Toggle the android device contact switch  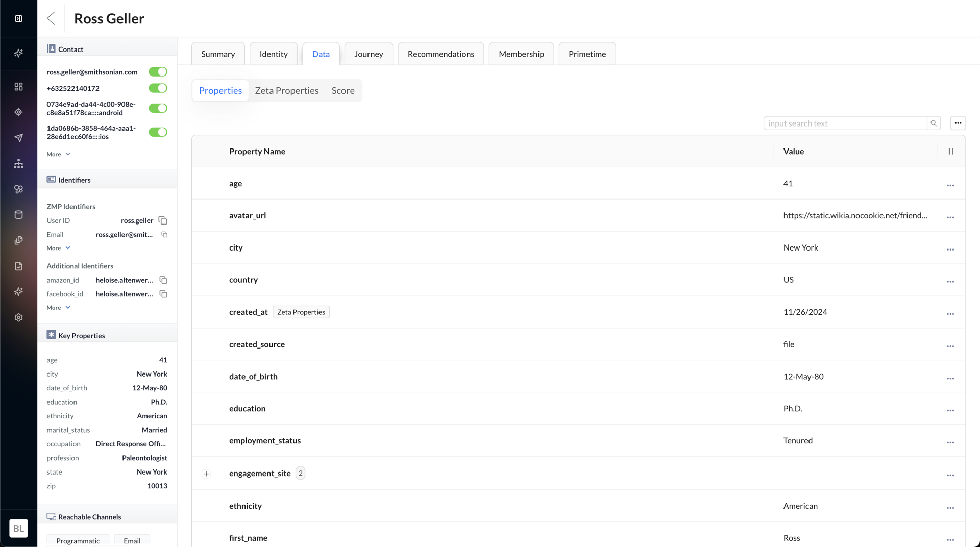[158, 108]
